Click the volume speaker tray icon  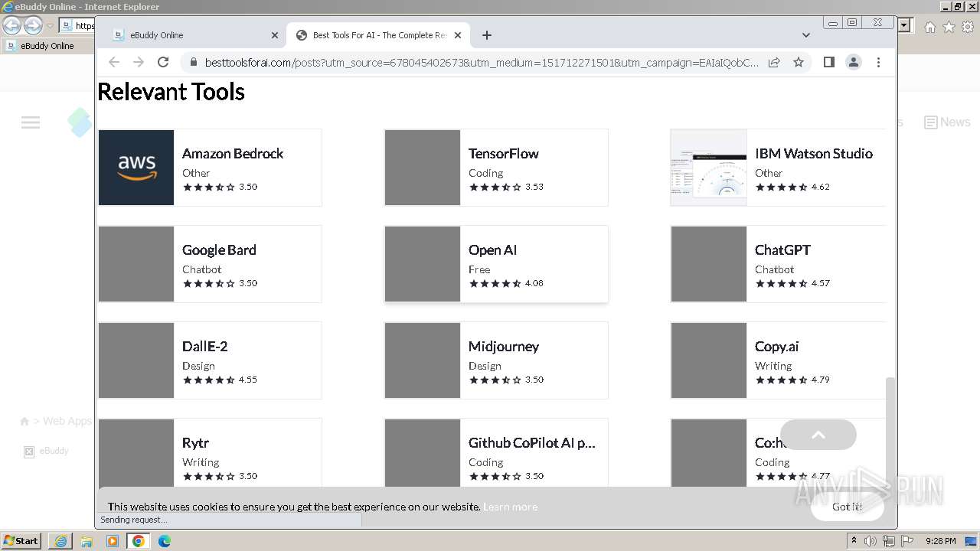[871, 541]
